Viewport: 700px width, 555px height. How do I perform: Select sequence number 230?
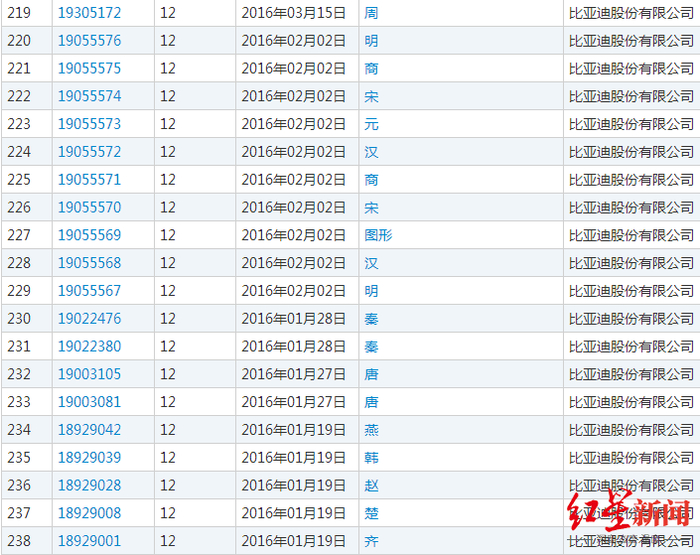pos(19,318)
